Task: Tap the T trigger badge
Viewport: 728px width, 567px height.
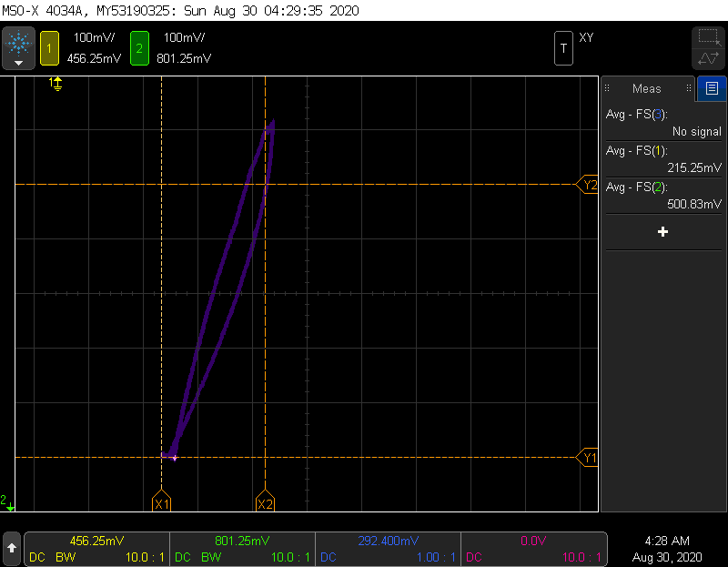Action: (563, 48)
